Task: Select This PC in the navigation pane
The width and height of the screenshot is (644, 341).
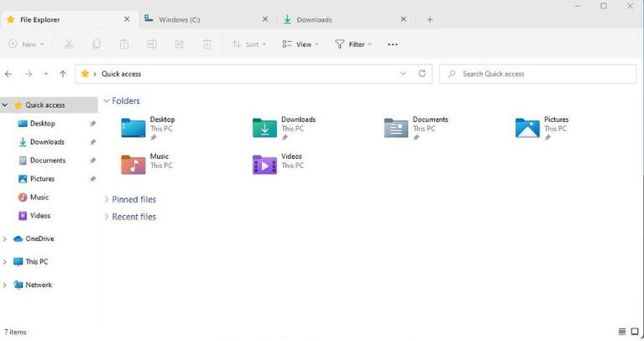Action: pyautogui.click(x=37, y=262)
